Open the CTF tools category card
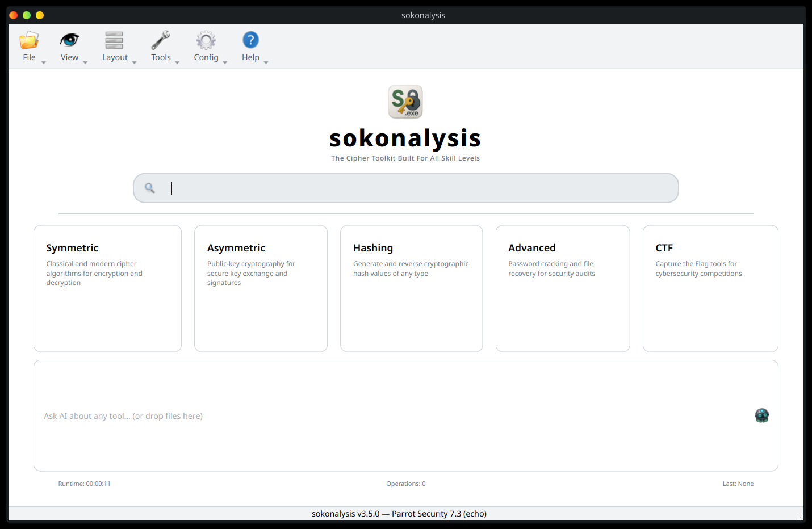Image resolution: width=812 pixels, height=529 pixels. 710,288
